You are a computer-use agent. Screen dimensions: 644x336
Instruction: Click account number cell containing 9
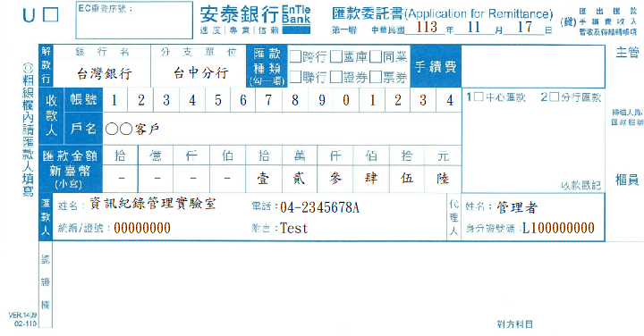[x=321, y=100]
